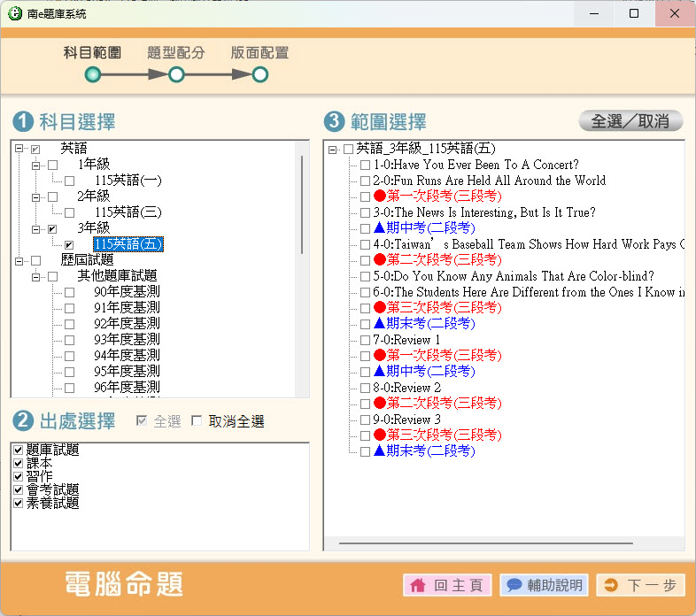The height and width of the screenshot is (616, 696).
Task: Click the subject tree vertical scrollbar
Action: point(302,204)
